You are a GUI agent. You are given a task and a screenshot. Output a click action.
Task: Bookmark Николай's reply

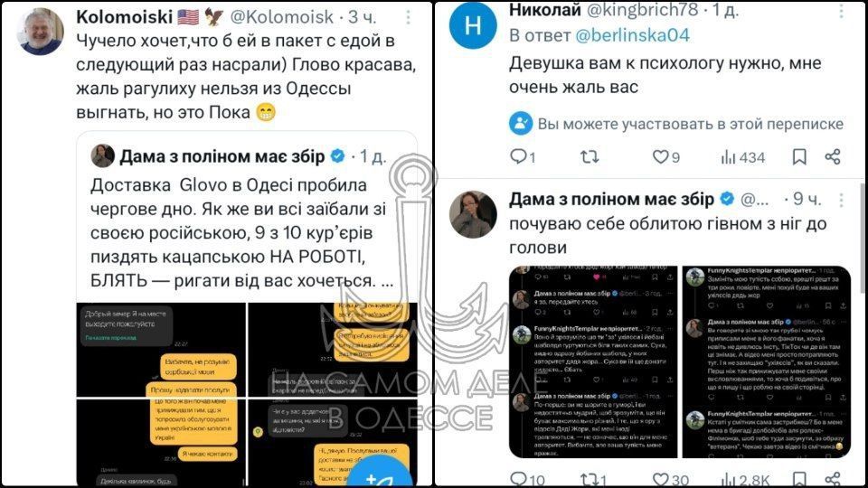pyautogui.click(x=798, y=157)
